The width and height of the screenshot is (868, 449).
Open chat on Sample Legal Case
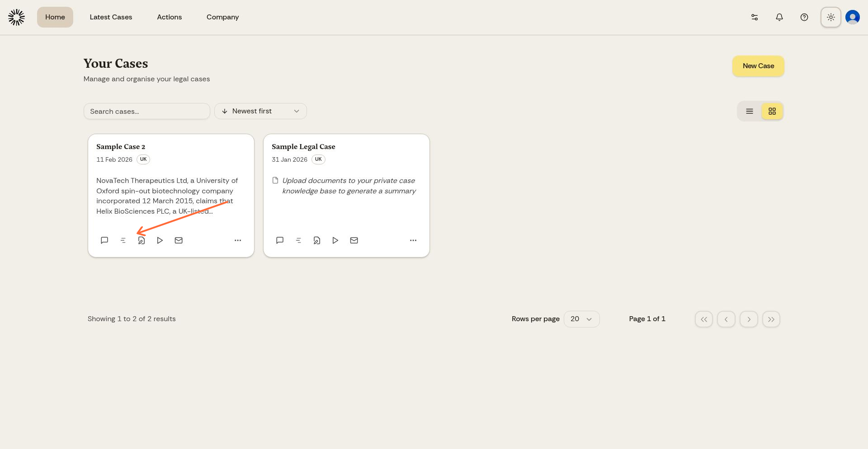tap(280, 240)
